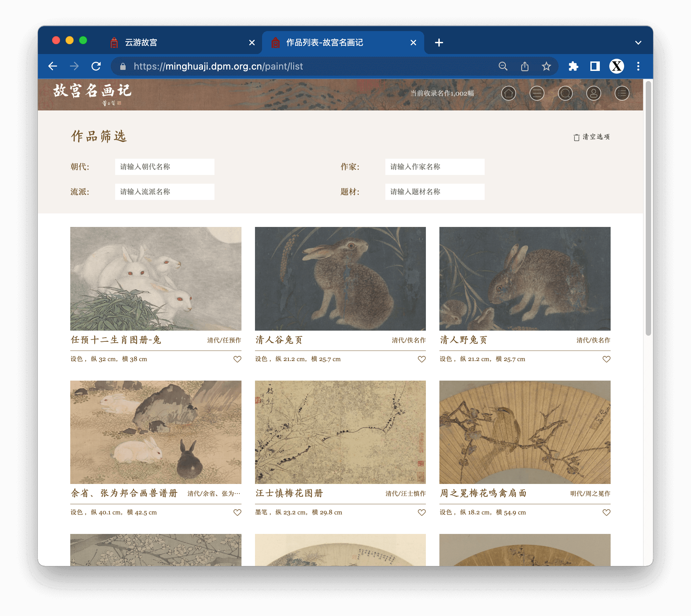This screenshot has height=616, width=691.
Task: Click the 故宫名画记 site logo
Action: pos(92,94)
